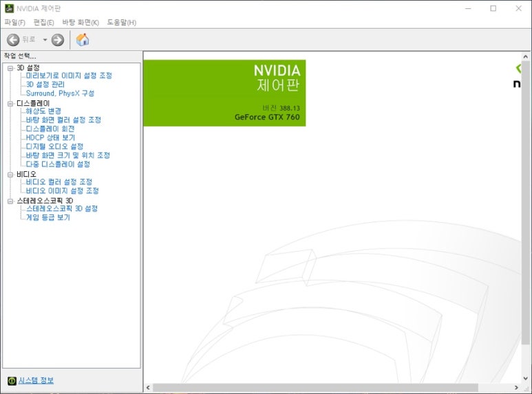Select 비디오 이미지 설정 조정 item
The image size is (532, 394).
pyautogui.click(x=63, y=190)
